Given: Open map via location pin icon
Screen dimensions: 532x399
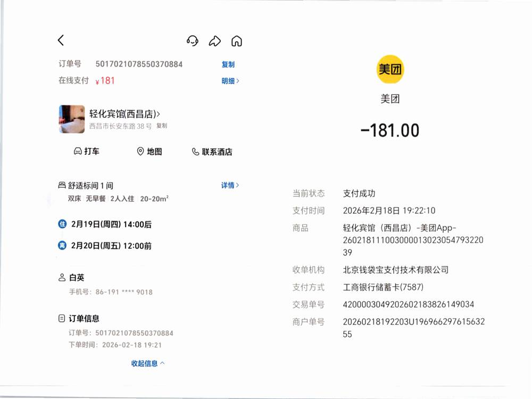Looking at the screenshot, I should point(140,152).
